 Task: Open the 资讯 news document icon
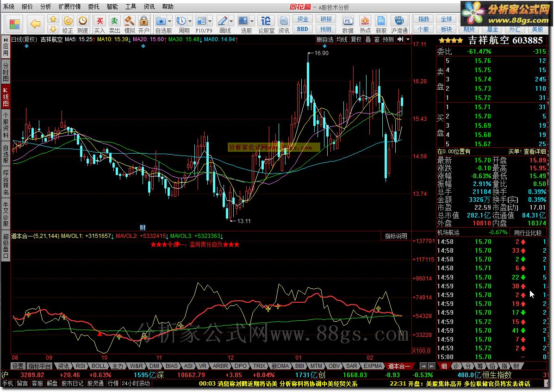point(283,24)
